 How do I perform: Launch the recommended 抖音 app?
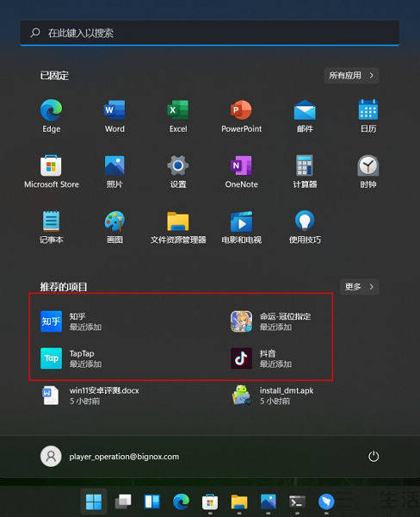point(261,358)
